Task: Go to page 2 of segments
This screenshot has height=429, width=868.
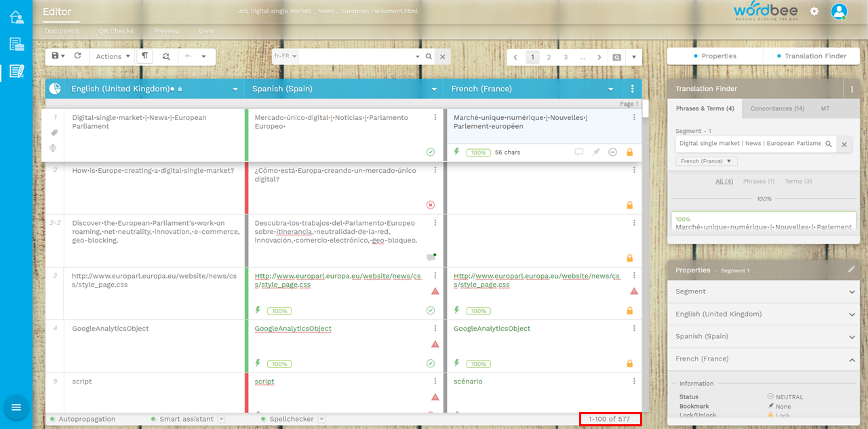Action: point(549,57)
